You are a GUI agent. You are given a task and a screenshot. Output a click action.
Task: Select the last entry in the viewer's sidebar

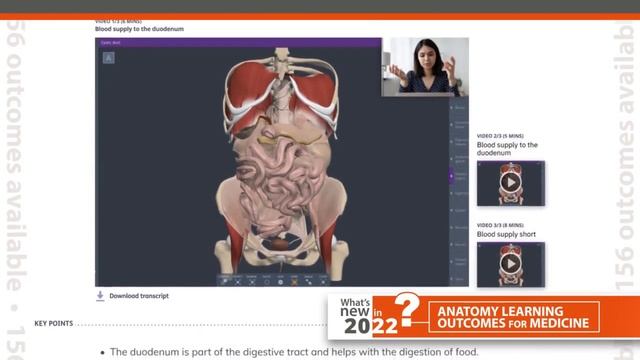[459, 279]
